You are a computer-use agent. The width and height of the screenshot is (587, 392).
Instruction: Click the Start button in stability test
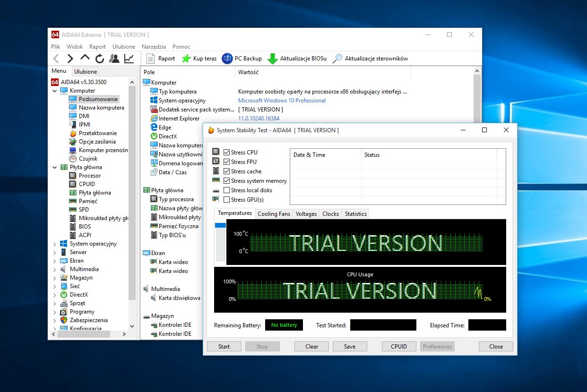224,346
